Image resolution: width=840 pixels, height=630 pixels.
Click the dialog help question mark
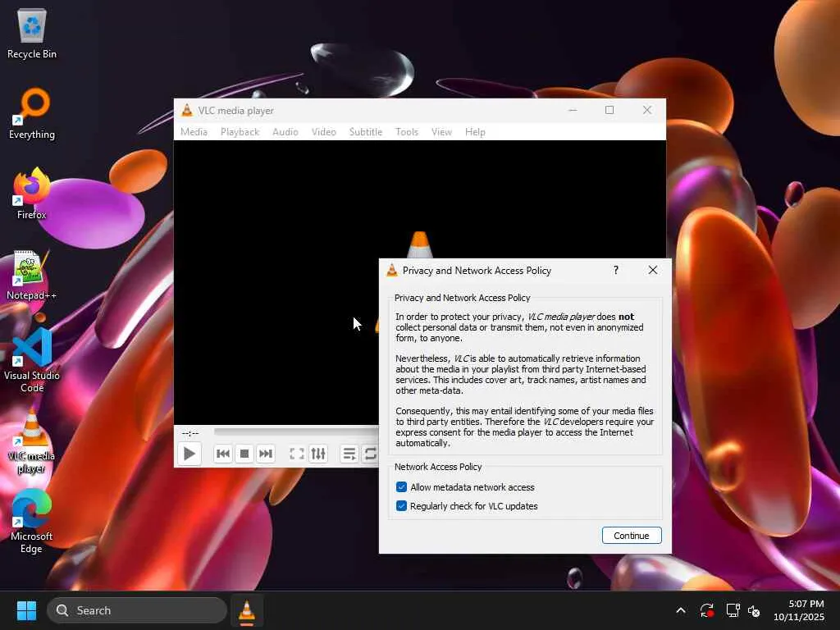click(x=616, y=270)
